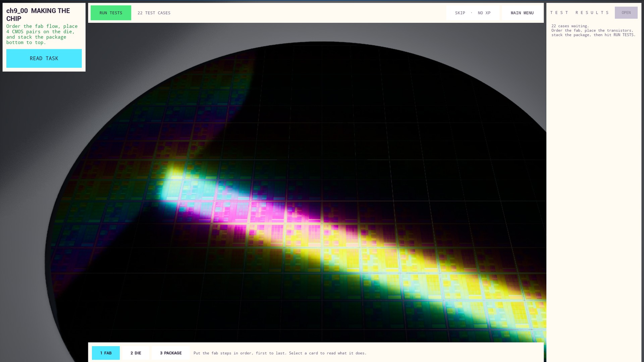This screenshot has height=362, width=644.
Task: Click the 'ch9_00 MAKING THE CHIP' title
Action: 38,15
